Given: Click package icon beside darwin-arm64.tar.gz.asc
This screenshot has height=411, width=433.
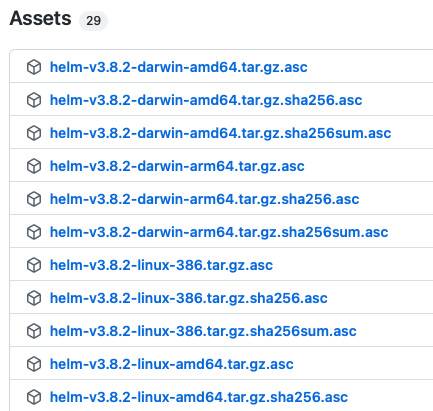Looking at the screenshot, I should click(x=34, y=166).
